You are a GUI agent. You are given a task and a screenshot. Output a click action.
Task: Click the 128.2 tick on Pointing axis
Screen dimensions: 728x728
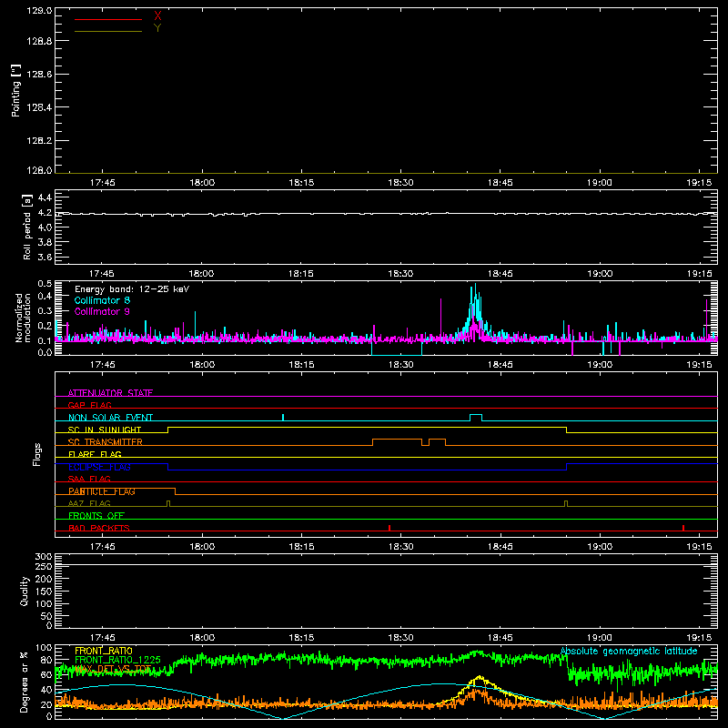(39, 141)
